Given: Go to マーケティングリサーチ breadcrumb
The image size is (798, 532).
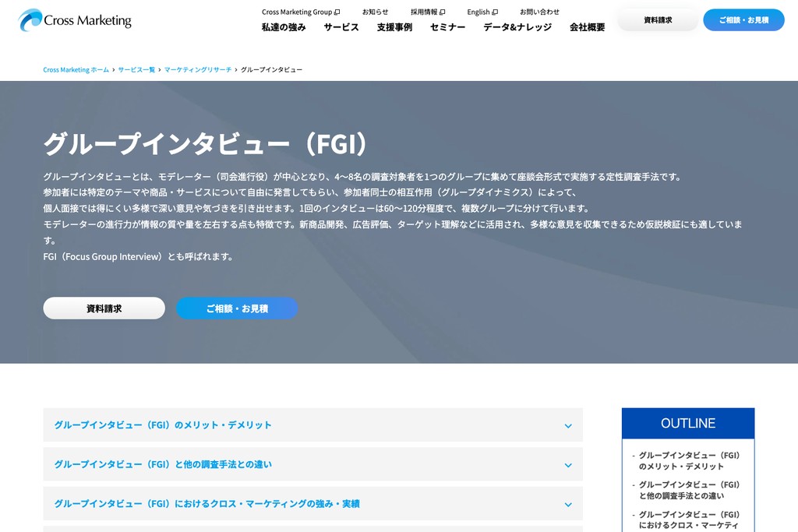Looking at the screenshot, I should tap(197, 69).
